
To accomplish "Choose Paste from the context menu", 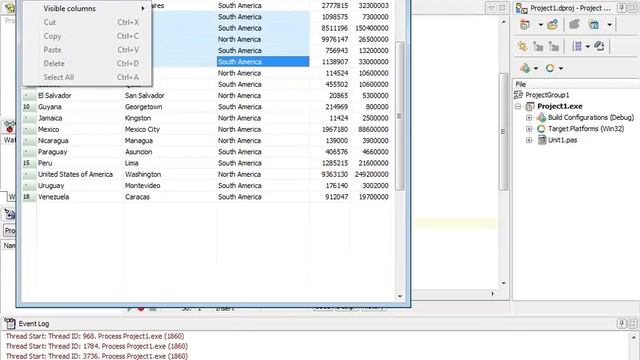I will 87,50.
